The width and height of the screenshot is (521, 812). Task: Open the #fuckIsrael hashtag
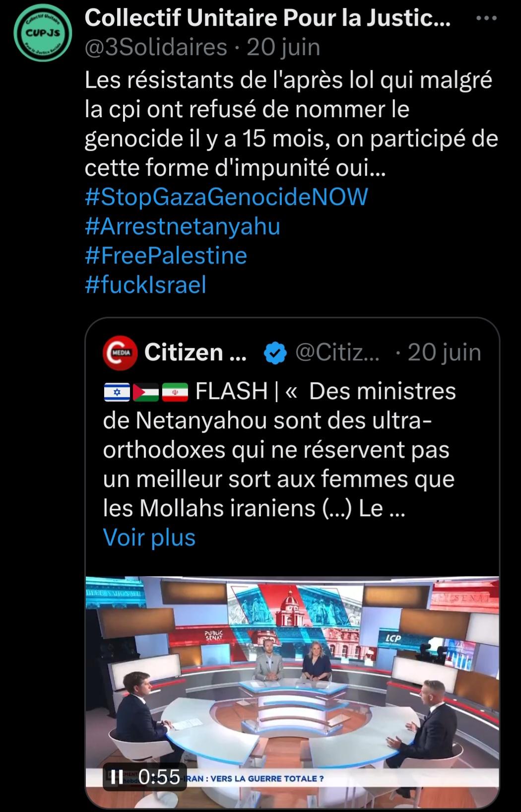(145, 285)
